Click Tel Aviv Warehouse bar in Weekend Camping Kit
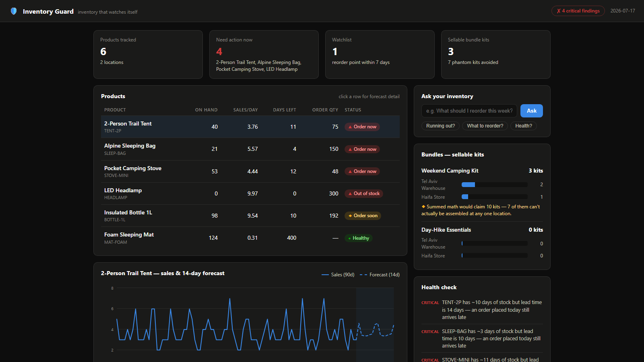Screen dimensions: 644x362 point(494,185)
